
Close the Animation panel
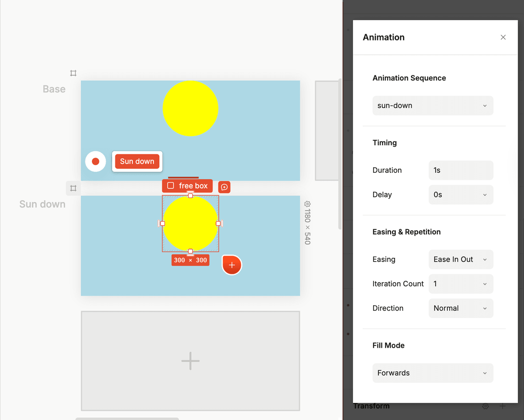coord(503,37)
